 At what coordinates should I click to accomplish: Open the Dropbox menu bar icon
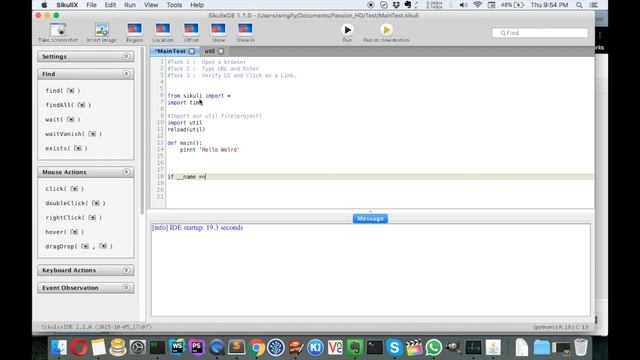(x=396, y=5)
